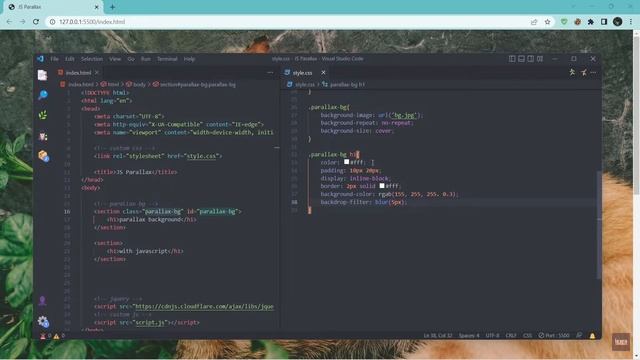Open the Help menu
The width and height of the screenshot is (640, 360).
point(189,59)
